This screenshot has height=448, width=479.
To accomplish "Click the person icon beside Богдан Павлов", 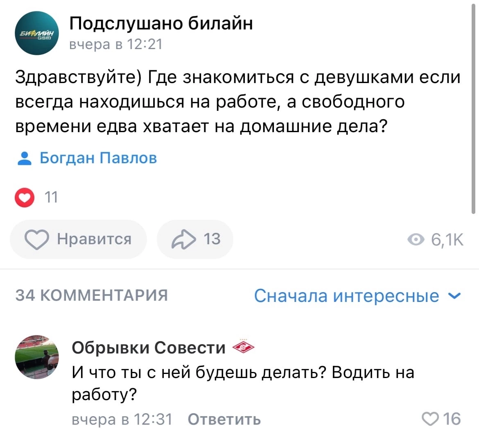I will point(25,158).
